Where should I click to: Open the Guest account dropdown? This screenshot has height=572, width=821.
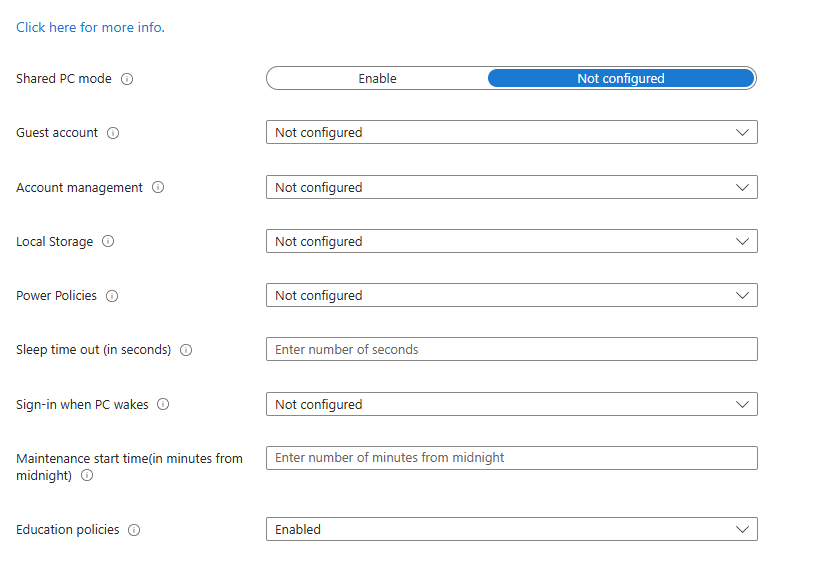(x=512, y=133)
